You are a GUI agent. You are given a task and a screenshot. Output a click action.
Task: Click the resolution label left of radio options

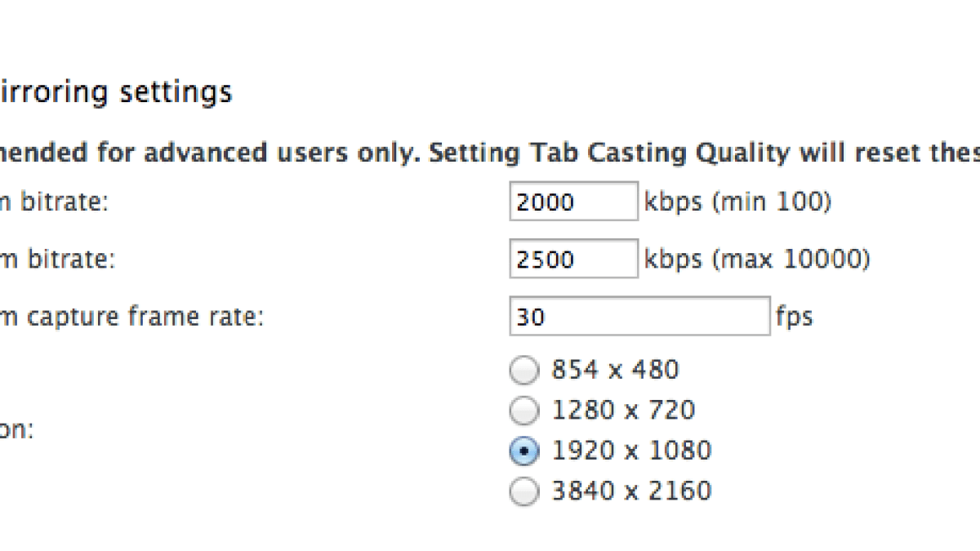click(x=16, y=430)
